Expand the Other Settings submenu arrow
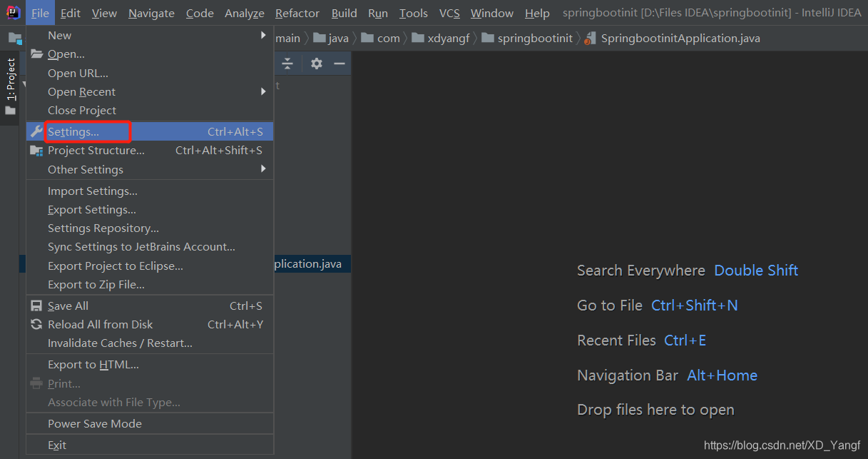 (263, 169)
